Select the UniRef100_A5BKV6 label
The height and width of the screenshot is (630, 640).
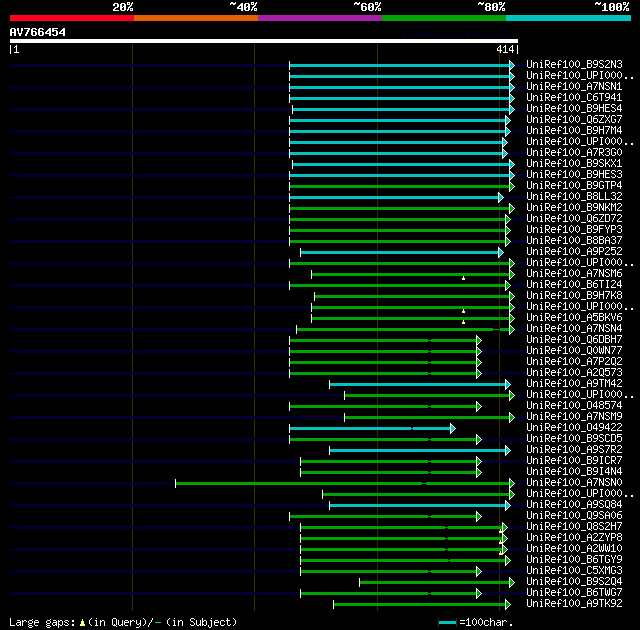(x=574, y=318)
